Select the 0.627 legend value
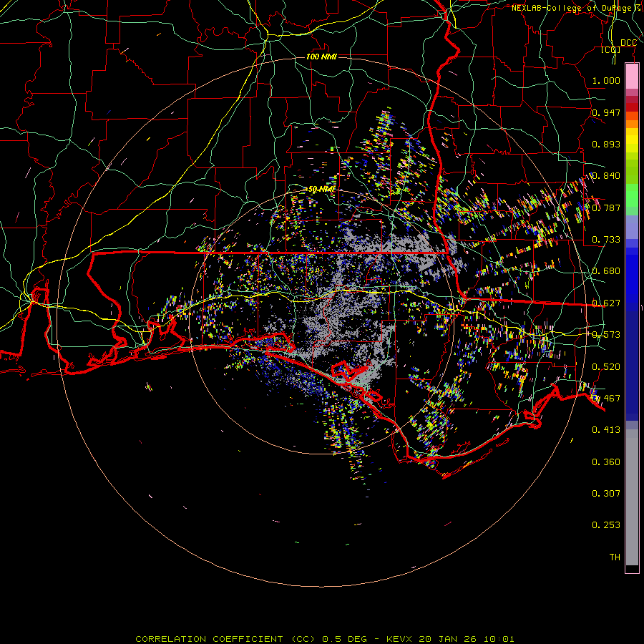 [606, 303]
